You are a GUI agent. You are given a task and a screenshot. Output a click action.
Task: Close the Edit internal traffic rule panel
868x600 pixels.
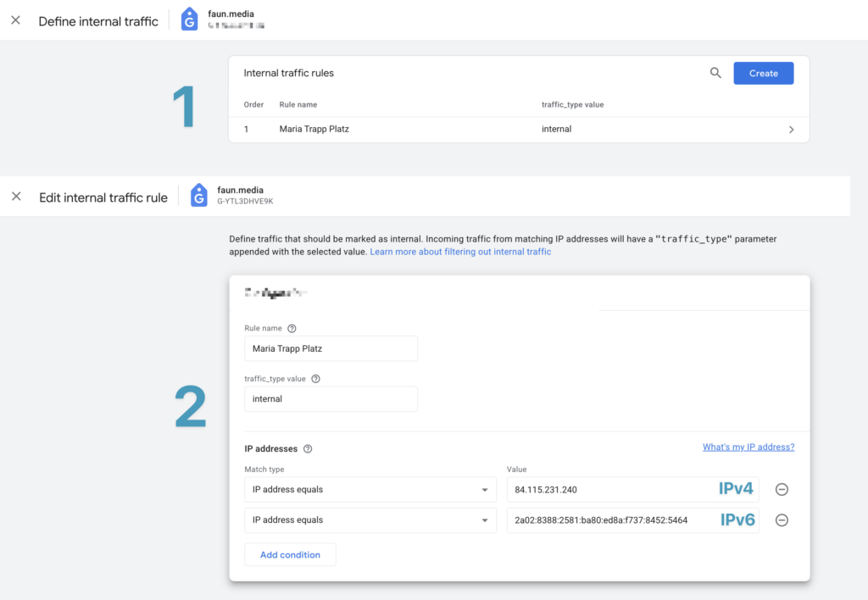point(16,197)
